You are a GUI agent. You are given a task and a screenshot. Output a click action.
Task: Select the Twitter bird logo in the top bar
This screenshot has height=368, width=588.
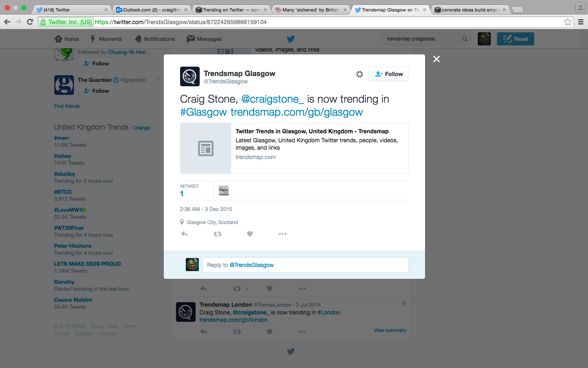(x=291, y=39)
